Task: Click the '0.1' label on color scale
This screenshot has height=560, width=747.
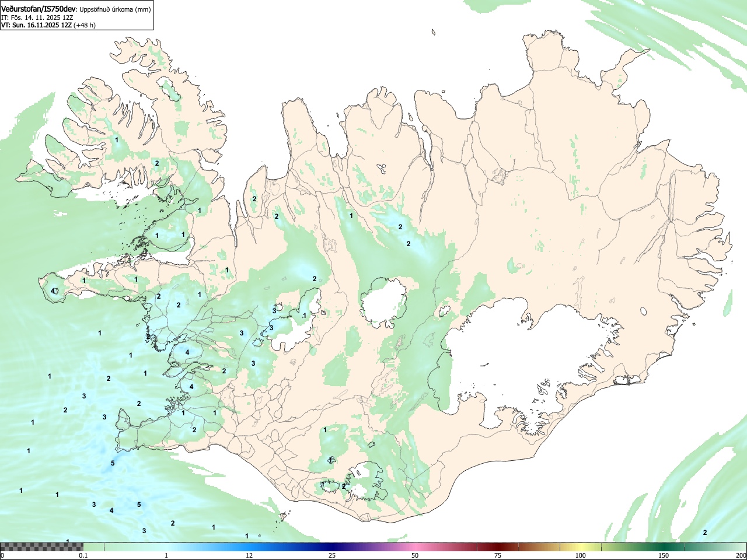Action: [83, 555]
